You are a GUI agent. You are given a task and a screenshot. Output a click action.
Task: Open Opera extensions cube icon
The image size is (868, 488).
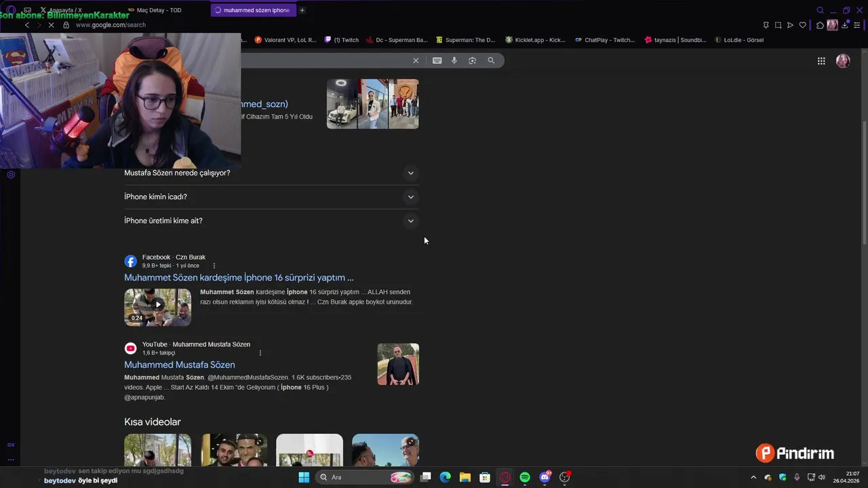coord(820,25)
